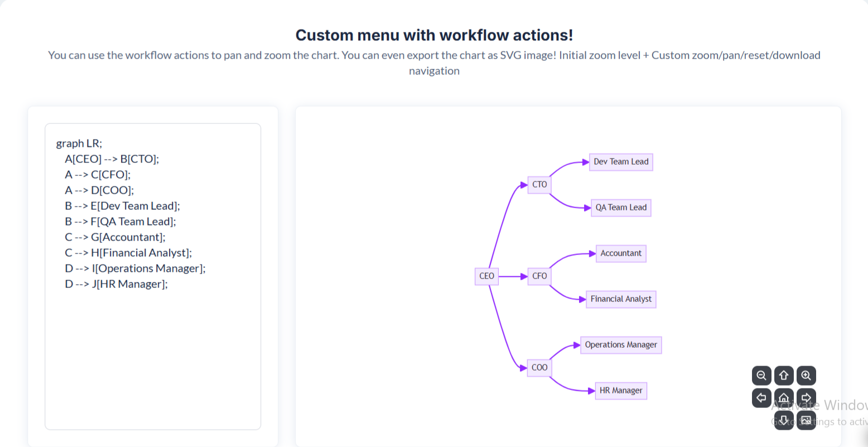Select the HR Manager node
The image size is (868, 447).
click(x=621, y=391)
